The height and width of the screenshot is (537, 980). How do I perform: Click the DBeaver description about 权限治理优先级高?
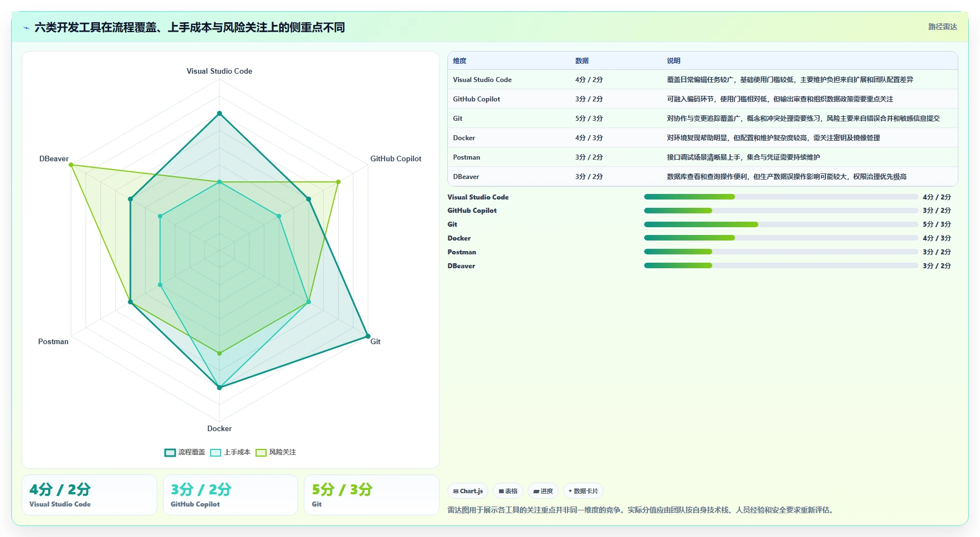pyautogui.click(x=787, y=177)
